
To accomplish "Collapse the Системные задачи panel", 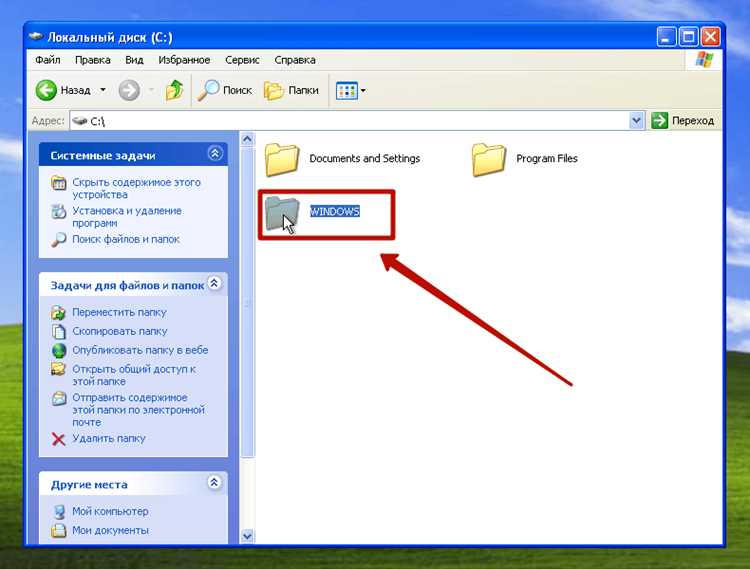I will click(x=215, y=153).
